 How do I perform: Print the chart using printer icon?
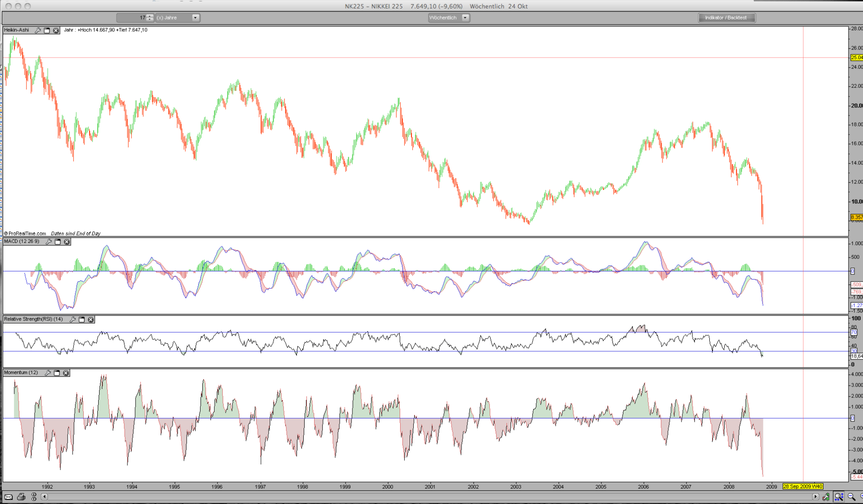tap(21, 497)
